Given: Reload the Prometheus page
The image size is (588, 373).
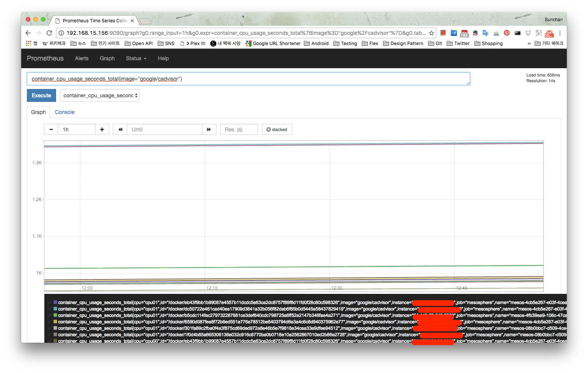Looking at the screenshot, I should coord(49,33).
